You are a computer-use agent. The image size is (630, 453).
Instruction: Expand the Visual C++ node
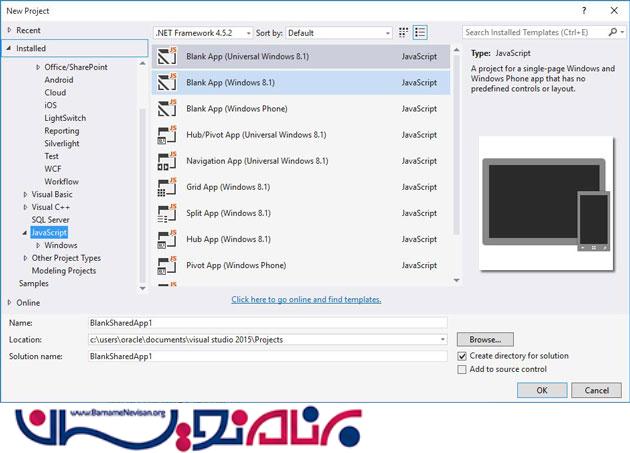(x=25, y=207)
